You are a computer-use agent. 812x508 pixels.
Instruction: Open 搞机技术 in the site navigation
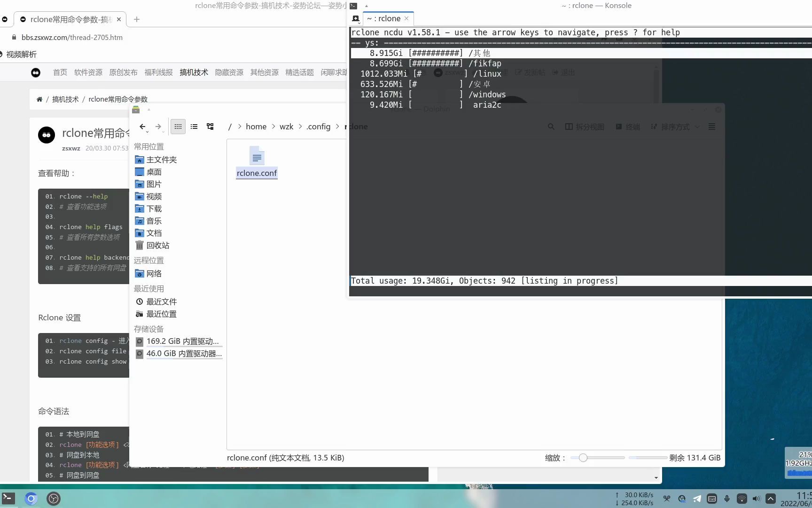194,72
